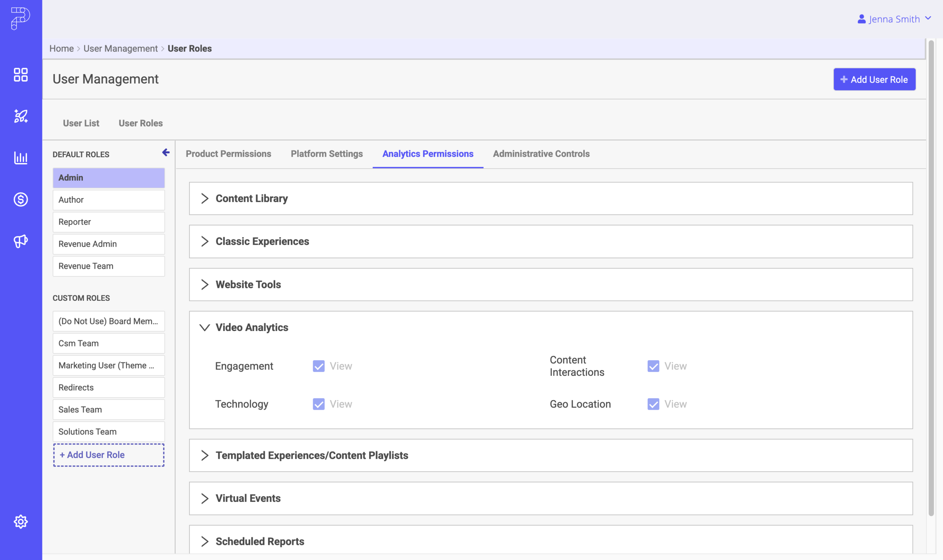
Task: Click the dashed + Add User Role button
Action: click(x=109, y=455)
